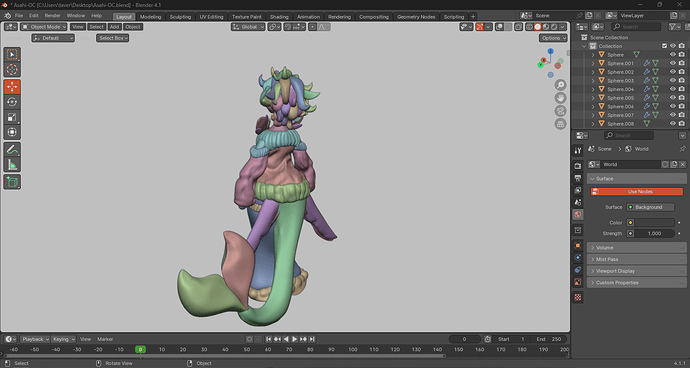
Task: Open the Object Constraints properties tab
Action: point(578,269)
